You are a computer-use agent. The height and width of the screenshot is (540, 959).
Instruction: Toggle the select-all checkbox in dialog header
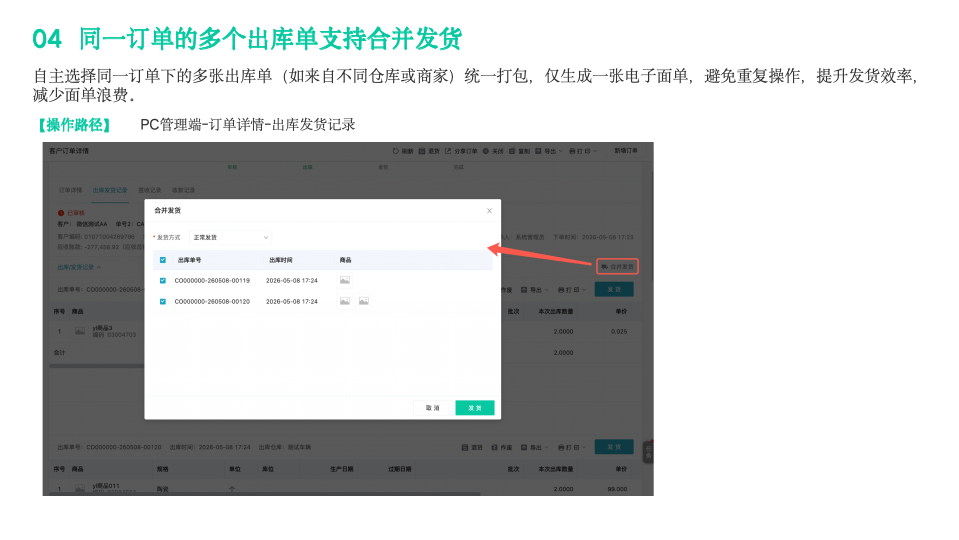(x=163, y=260)
